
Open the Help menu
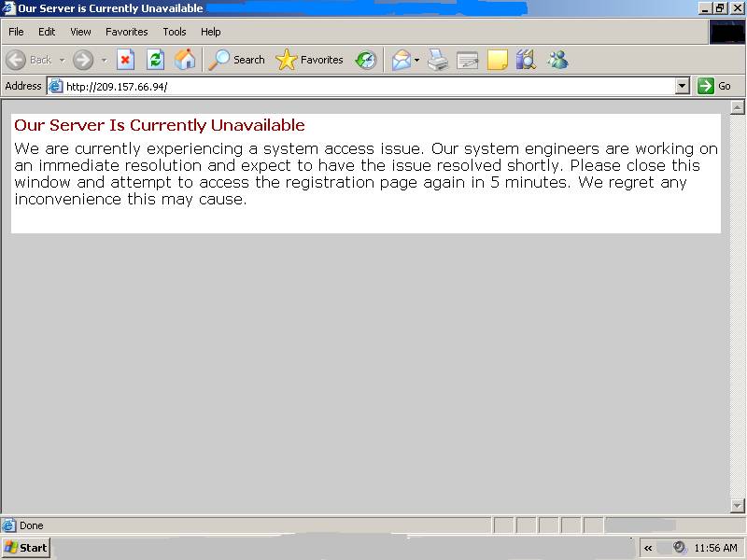coord(211,32)
